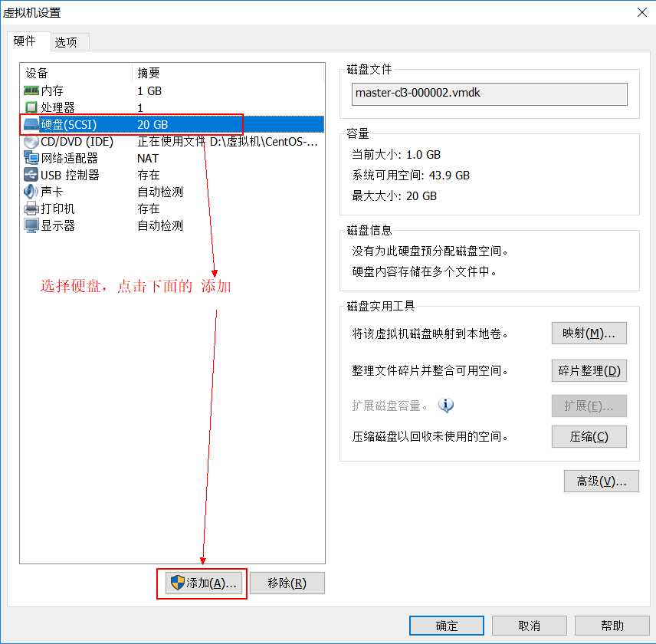Click the shield icon on the 添加 button
This screenshot has width=656, height=644.
pyautogui.click(x=177, y=582)
